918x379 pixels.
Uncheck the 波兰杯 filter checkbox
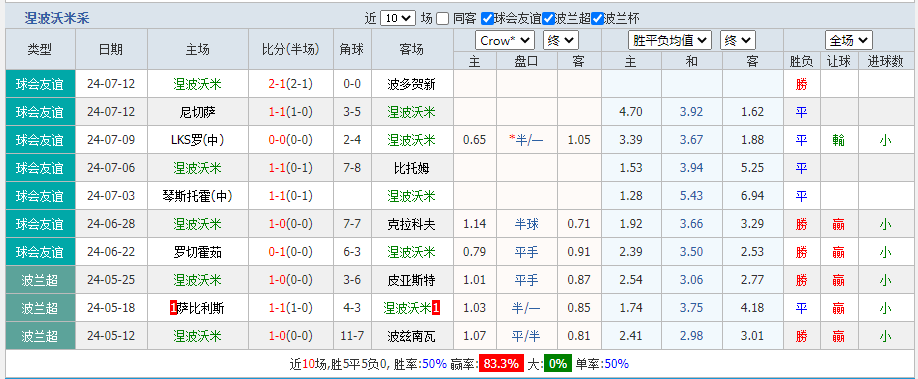point(597,19)
